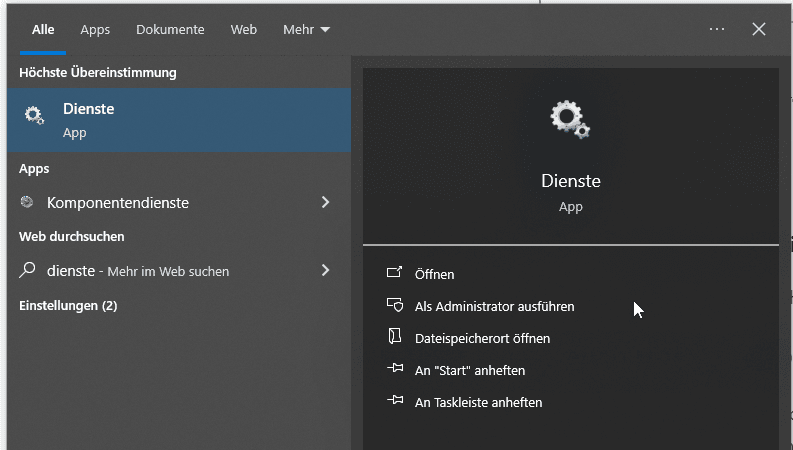793x450 pixels.
Task: Open the Einstellungen (2) results group
Action: [68, 305]
